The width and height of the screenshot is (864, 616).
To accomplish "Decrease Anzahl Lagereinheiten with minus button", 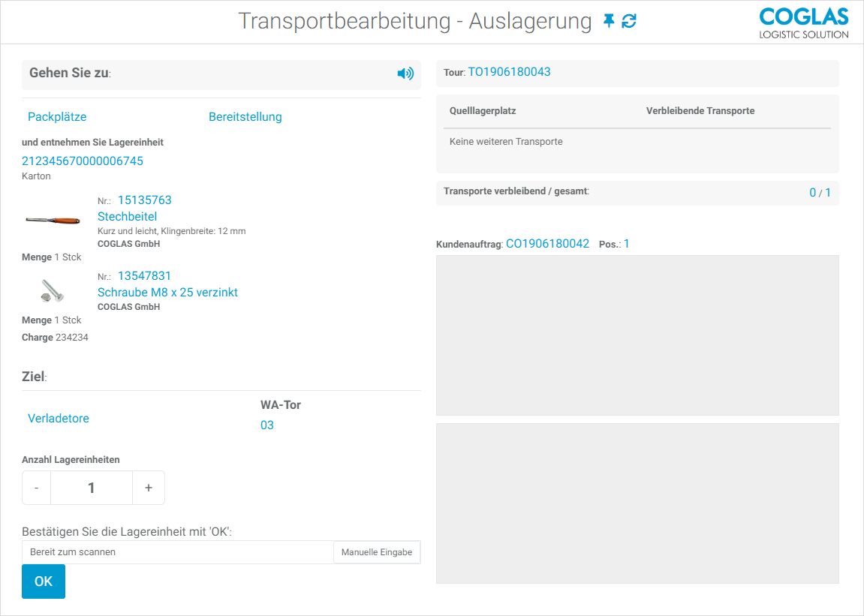I will click(36, 488).
